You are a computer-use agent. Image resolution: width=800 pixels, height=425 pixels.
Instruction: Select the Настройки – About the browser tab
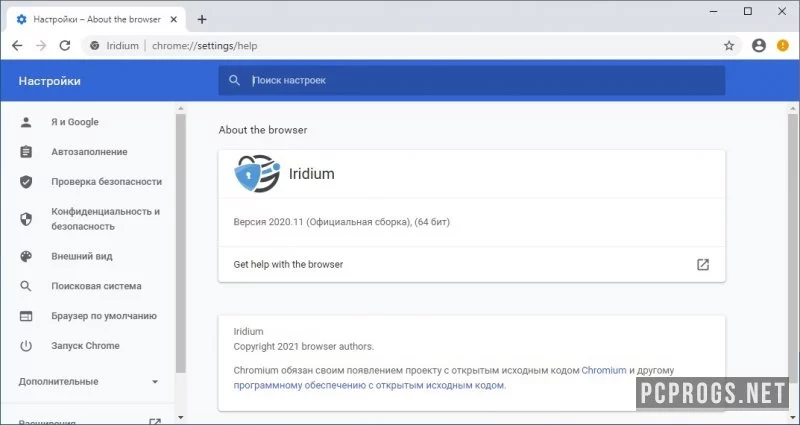coord(97,19)
